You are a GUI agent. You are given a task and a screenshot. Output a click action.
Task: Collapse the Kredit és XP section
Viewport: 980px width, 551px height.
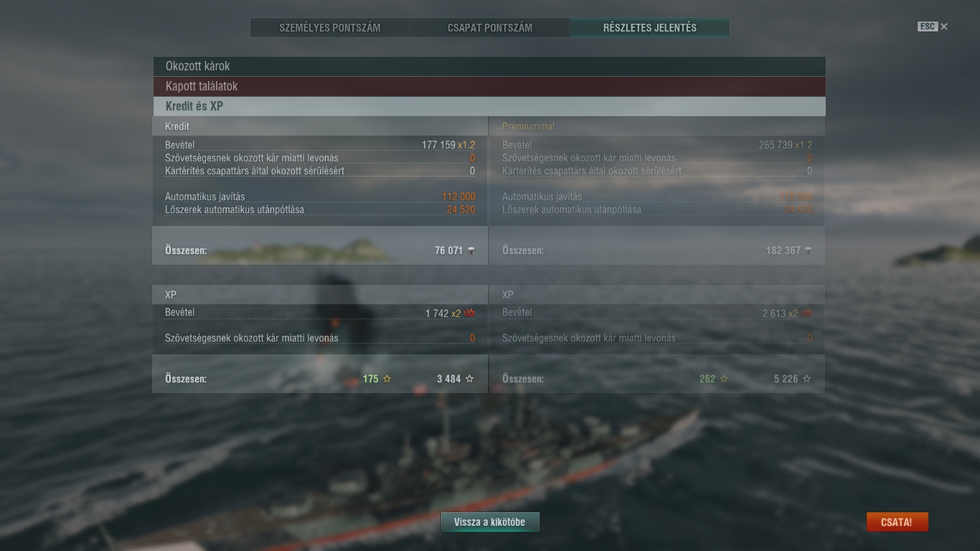tap(489, 106)
